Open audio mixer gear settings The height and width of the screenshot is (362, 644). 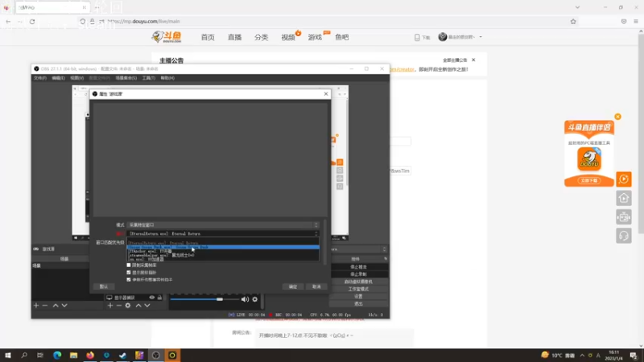click(255, 299)
